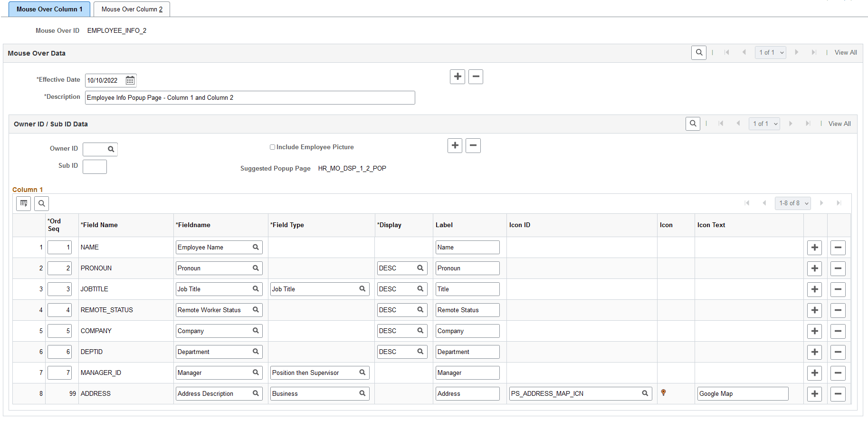Search within Owner ID / Sub ID Data section

[693, 124]
